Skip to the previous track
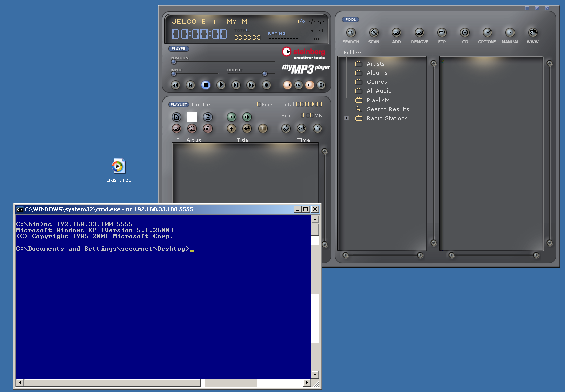 (x=190, y=85)
